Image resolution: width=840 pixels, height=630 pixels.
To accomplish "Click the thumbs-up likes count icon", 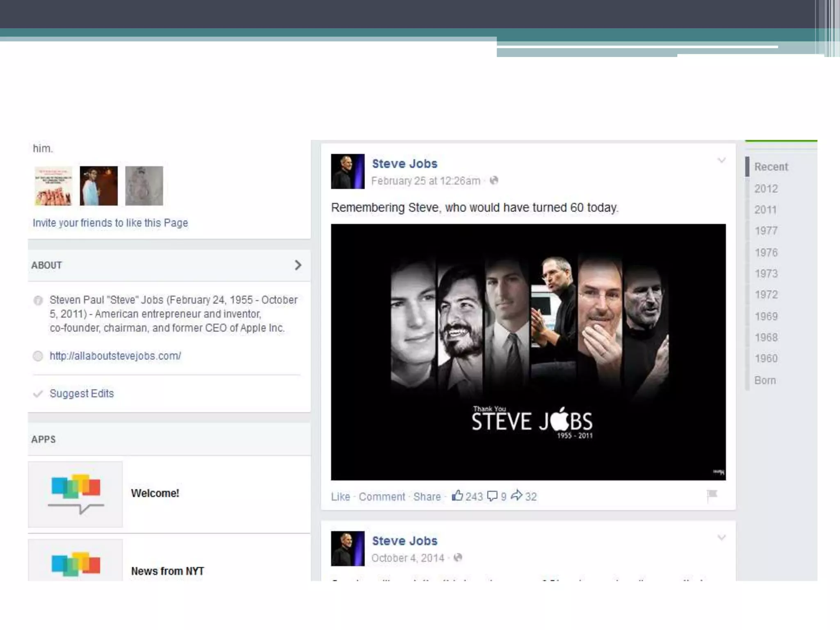I will point(457,496).
